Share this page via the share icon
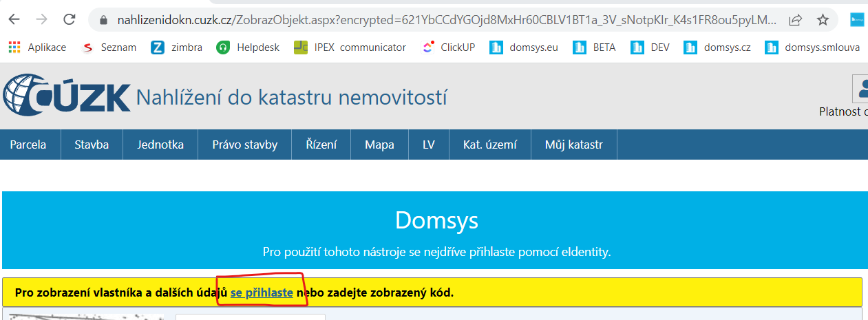This screenshot has height=320, width=868. pos(795,20)
